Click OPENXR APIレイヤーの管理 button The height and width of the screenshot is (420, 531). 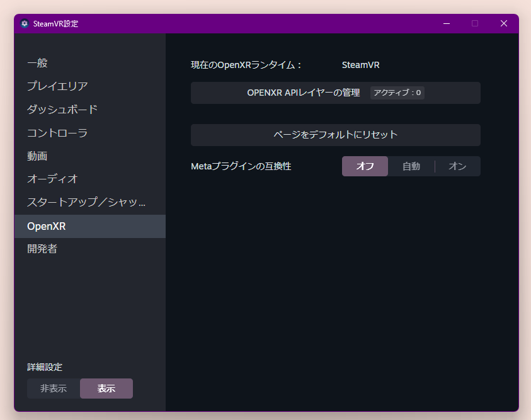tap(335, 93)
